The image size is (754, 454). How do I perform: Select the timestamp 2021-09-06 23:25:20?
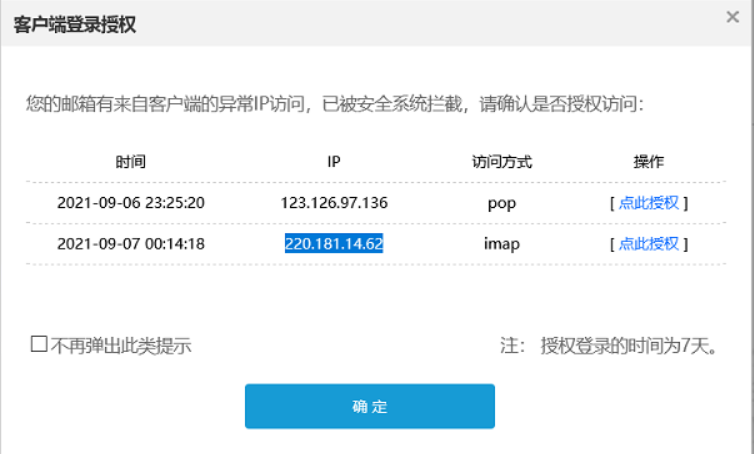(131, 203)
